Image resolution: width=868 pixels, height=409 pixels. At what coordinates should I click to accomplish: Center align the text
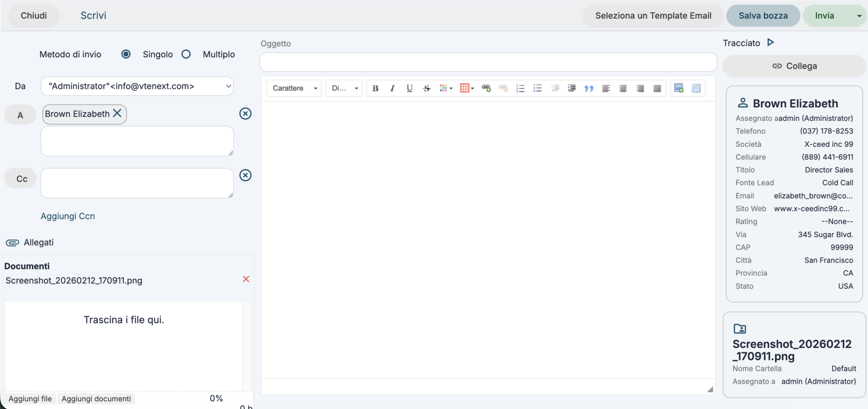(x=623, y=88)
